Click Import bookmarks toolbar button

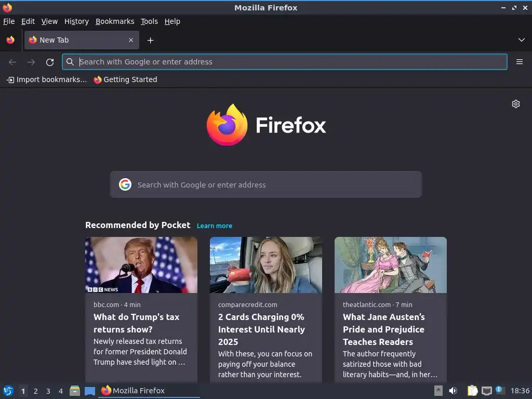coord(47,79)
